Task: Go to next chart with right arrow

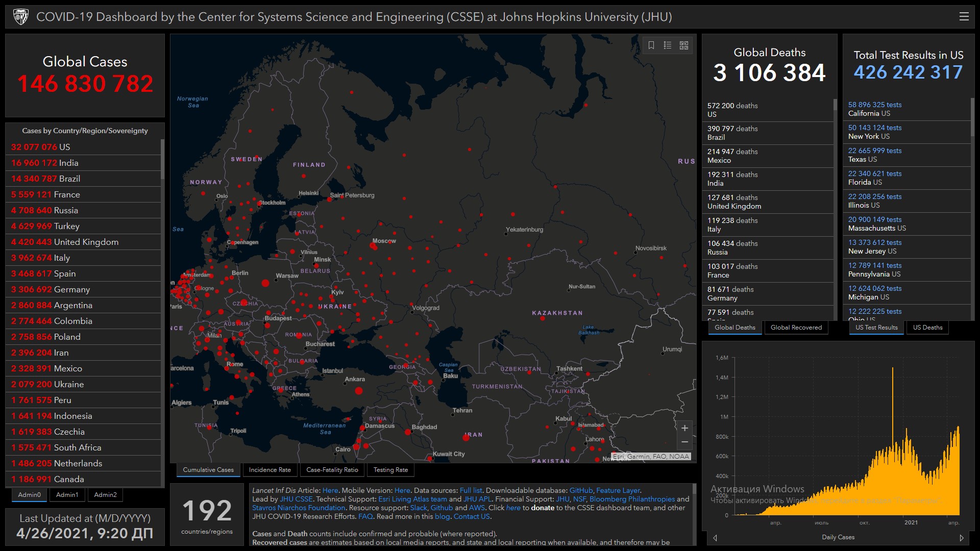Action: click(x=961, y=538)
